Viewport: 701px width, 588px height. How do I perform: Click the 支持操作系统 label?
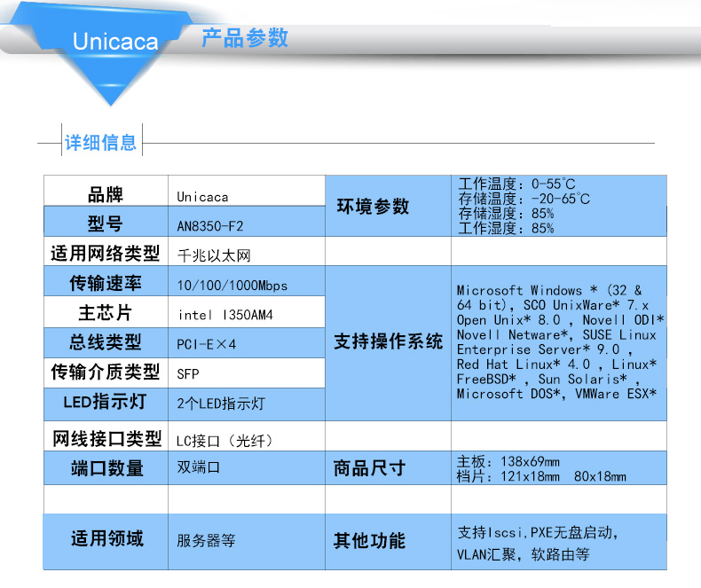pos(389,341)
